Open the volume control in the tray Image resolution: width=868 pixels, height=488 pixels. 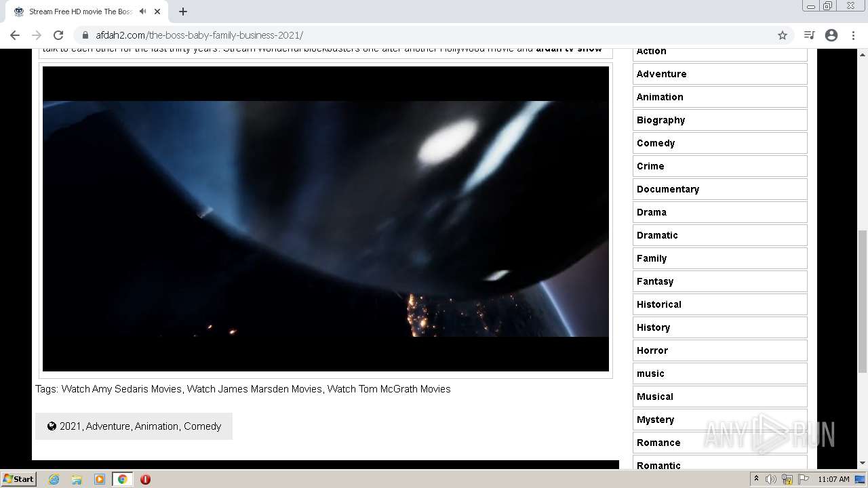[x=771, y=479]
